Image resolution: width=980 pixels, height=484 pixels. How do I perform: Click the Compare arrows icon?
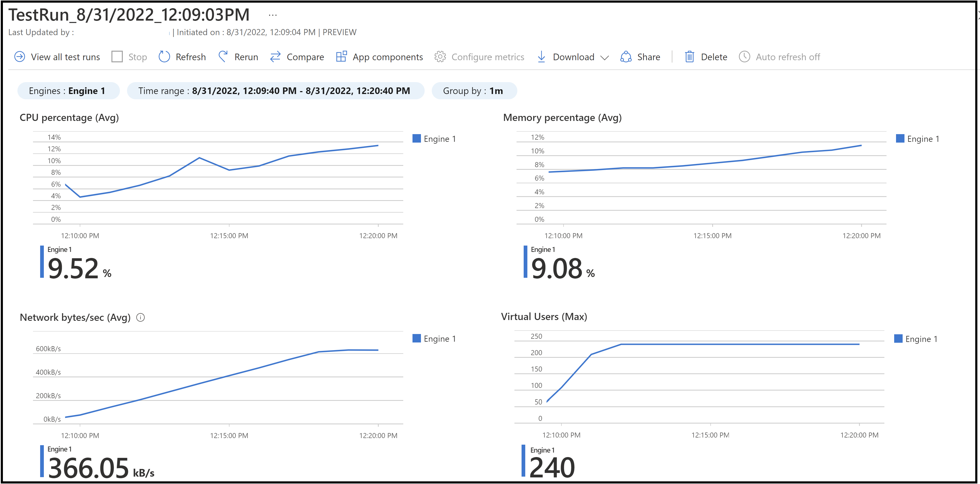click(x=275, y=57)
